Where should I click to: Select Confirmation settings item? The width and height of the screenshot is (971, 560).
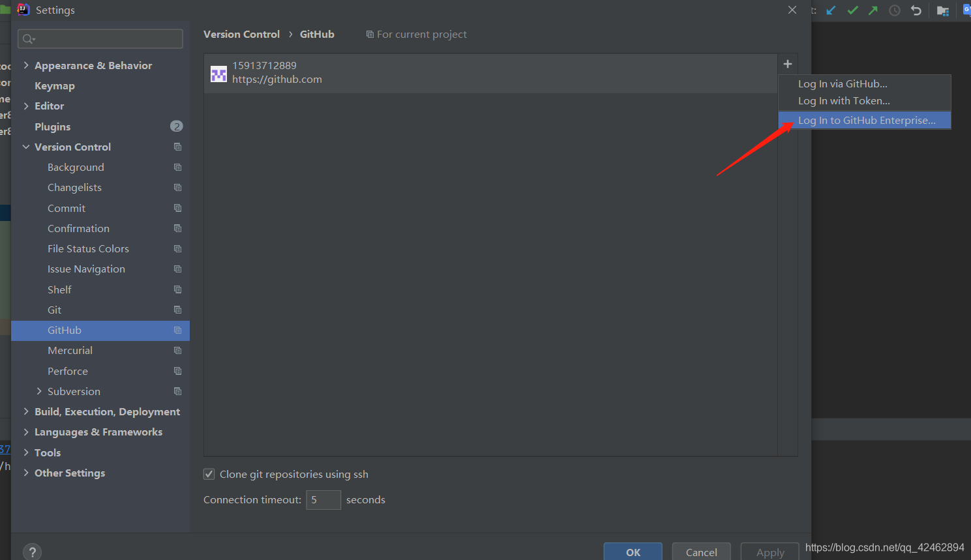coord(78,228)
